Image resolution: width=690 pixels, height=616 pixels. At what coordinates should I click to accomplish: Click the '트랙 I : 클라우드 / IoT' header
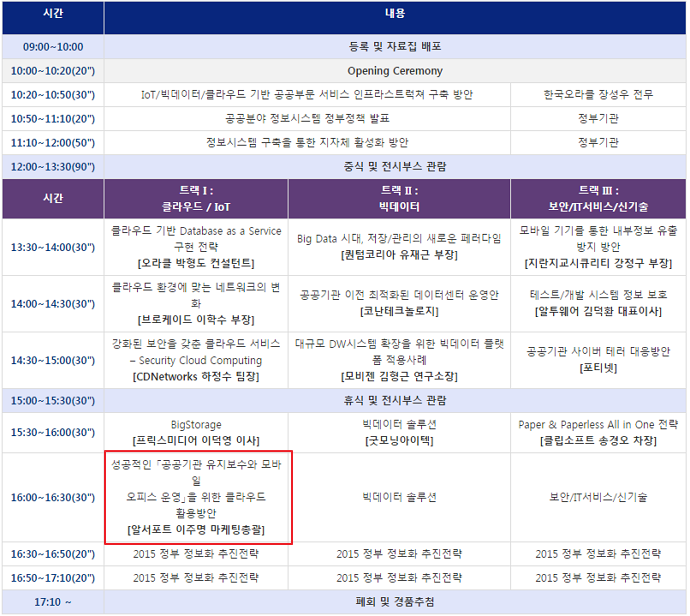(196, 198)
